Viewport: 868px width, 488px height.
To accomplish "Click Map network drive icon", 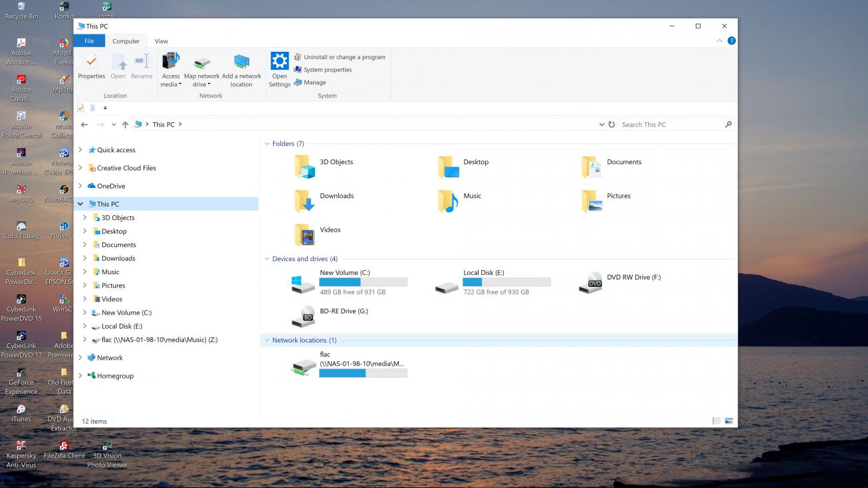I will pos(202,63).
